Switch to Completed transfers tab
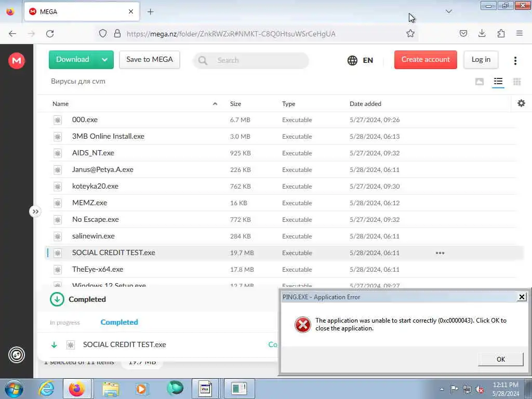This screenshot has width=532, height=399. pos(119,322)
